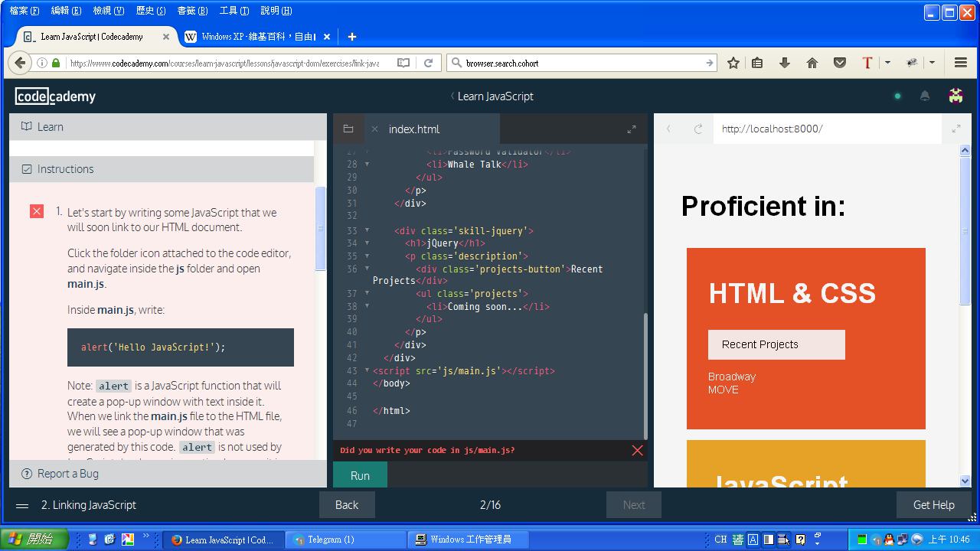The height and width of the screenshot is (551, 980).
Task: Expand the preview browser to fullscreen
Action: (956, 129)
